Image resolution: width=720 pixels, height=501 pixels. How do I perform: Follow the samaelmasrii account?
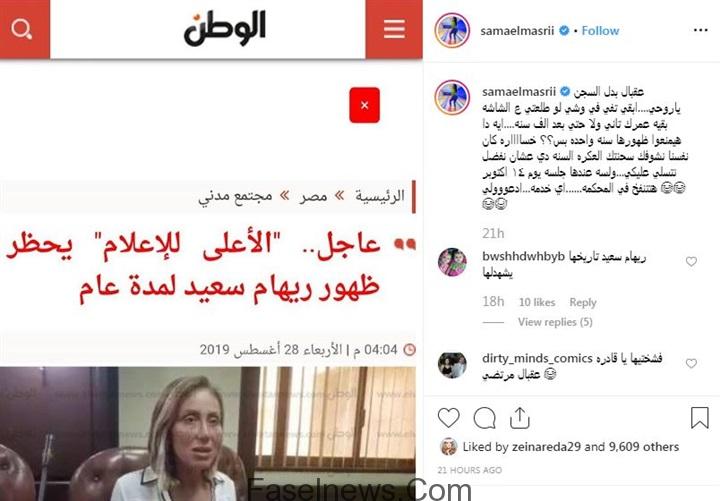click(600, 31)
